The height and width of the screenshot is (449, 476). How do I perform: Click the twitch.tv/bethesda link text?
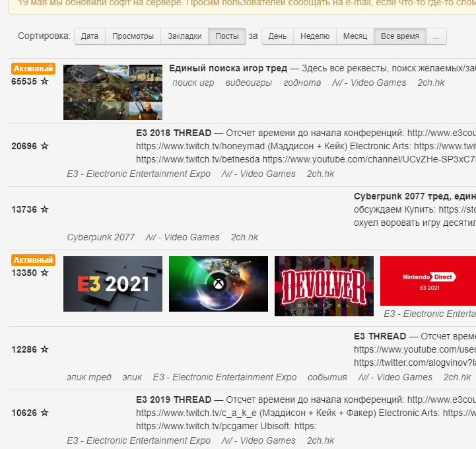pos(198,160)
